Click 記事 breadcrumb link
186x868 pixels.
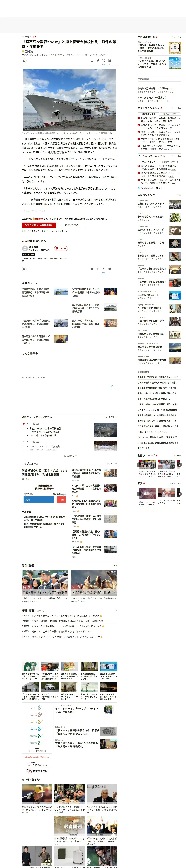click(34, 37)
